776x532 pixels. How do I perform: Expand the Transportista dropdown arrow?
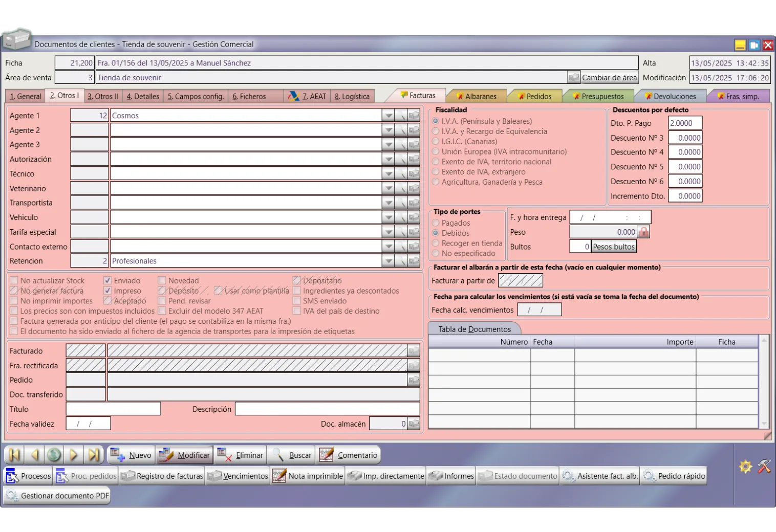389,203
